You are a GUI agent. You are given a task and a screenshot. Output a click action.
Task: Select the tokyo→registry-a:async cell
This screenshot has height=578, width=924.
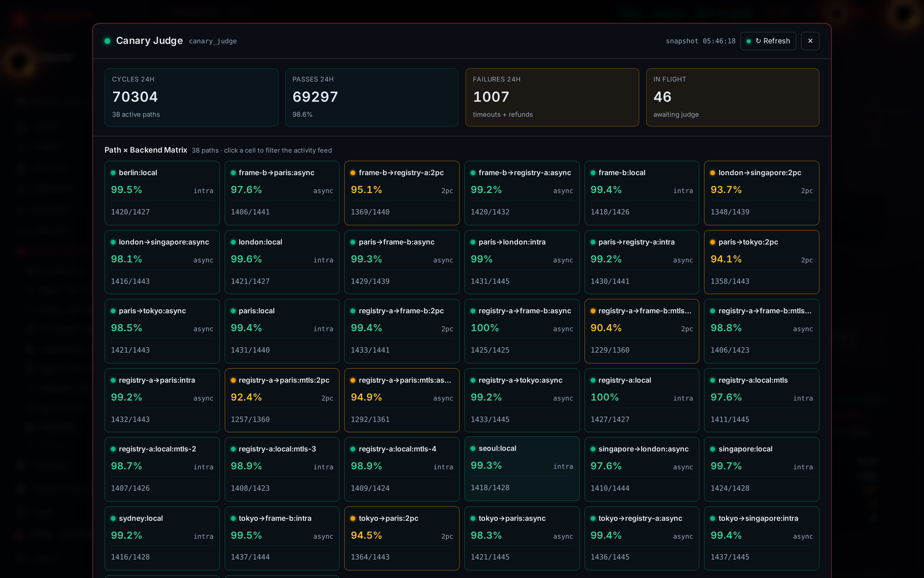(642, 539)
